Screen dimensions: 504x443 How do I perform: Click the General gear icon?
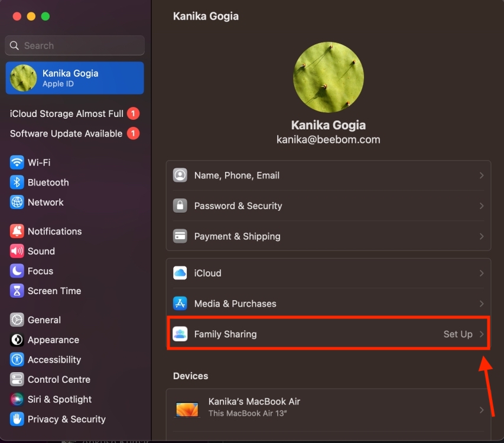[x=17, y=320]
